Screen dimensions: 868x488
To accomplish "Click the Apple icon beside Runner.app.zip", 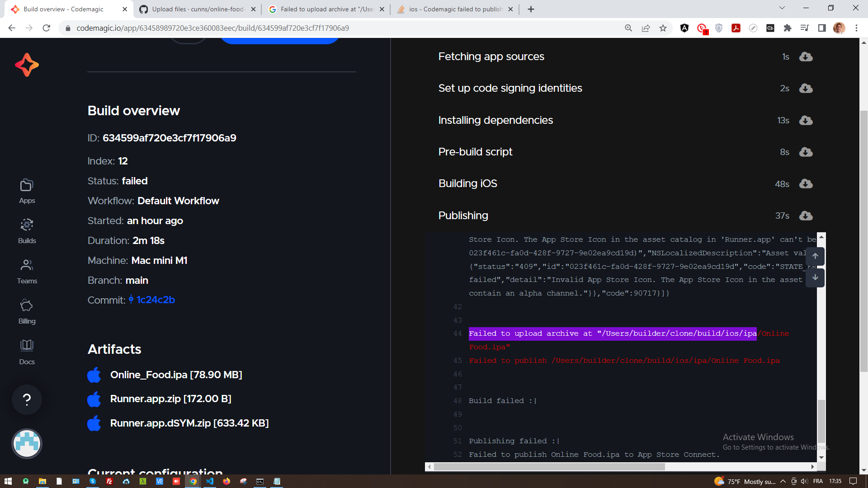I will pyautogui.click(x=94, y=399).
